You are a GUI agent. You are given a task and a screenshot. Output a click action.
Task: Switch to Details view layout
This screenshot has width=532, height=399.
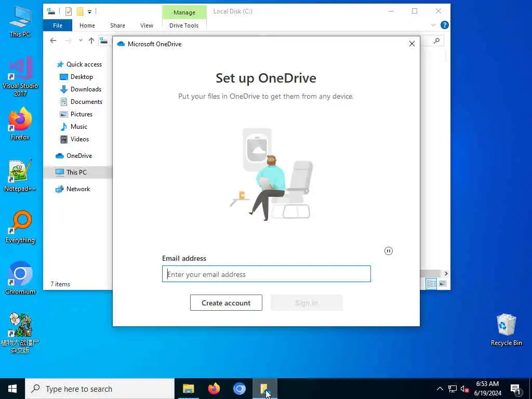432,284
